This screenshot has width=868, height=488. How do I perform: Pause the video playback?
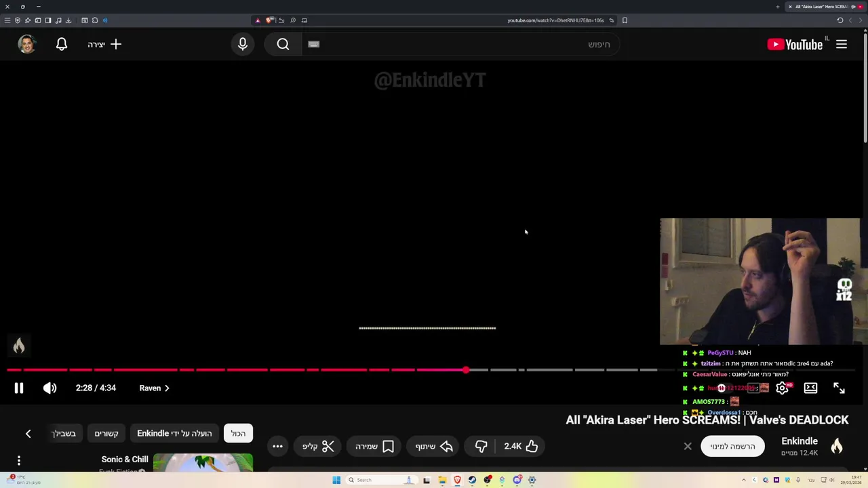tap(18, 388)
